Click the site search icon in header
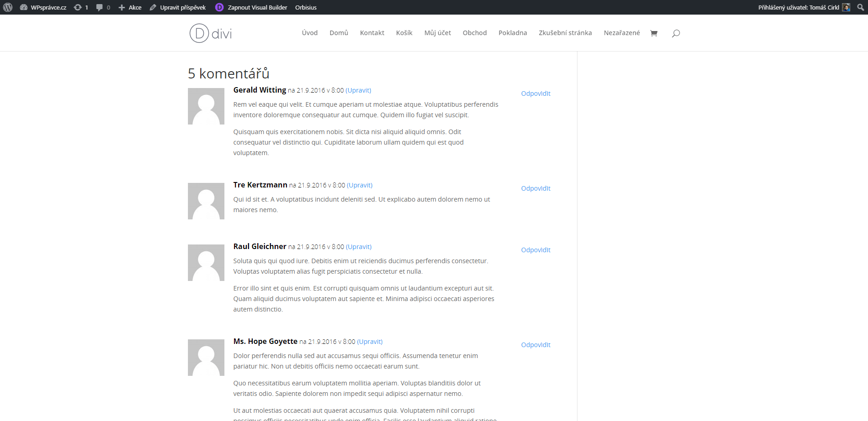 676,33
